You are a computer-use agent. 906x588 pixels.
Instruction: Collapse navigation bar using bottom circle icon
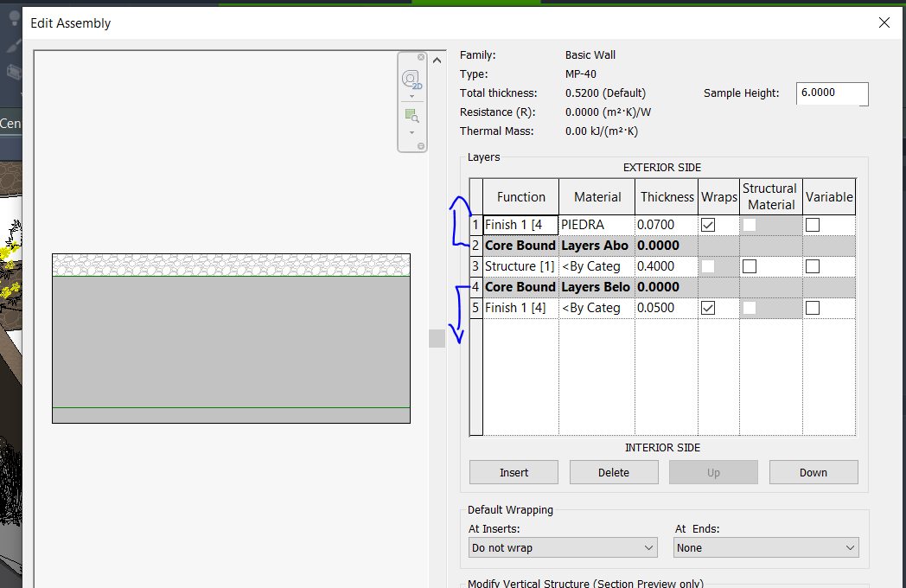421,147
